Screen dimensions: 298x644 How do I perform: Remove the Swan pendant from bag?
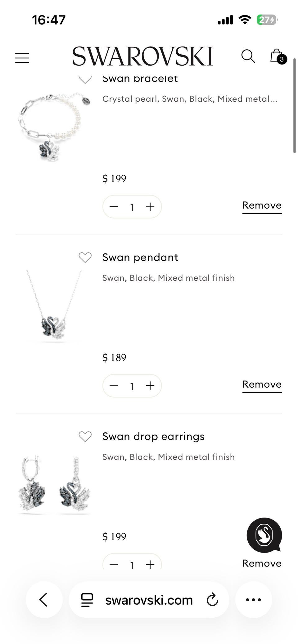(262, 384)
